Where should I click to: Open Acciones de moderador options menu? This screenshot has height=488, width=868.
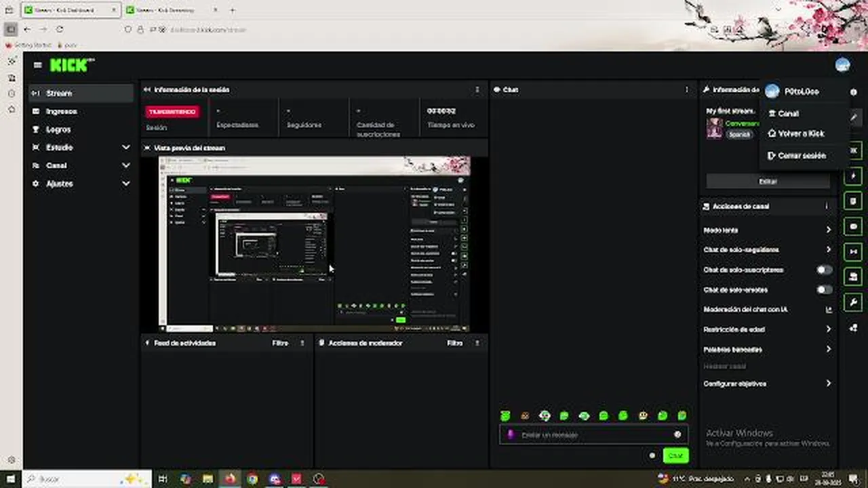[477, 343]
